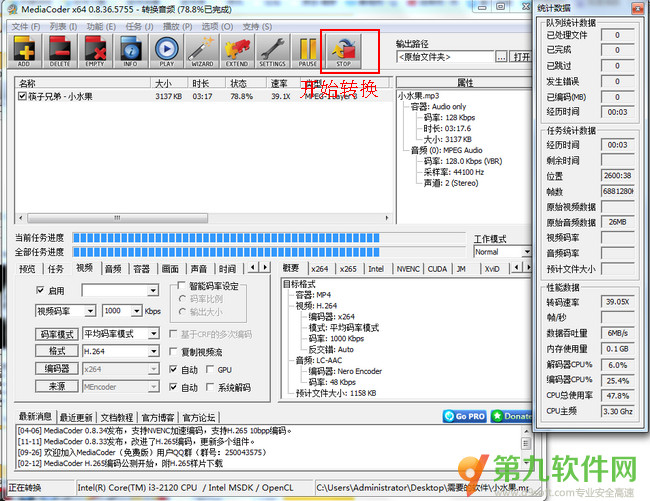Toggle the 自动 checkbox beside 来源
650x501 pixels.
pyautogui.click(x=173, y=387)
